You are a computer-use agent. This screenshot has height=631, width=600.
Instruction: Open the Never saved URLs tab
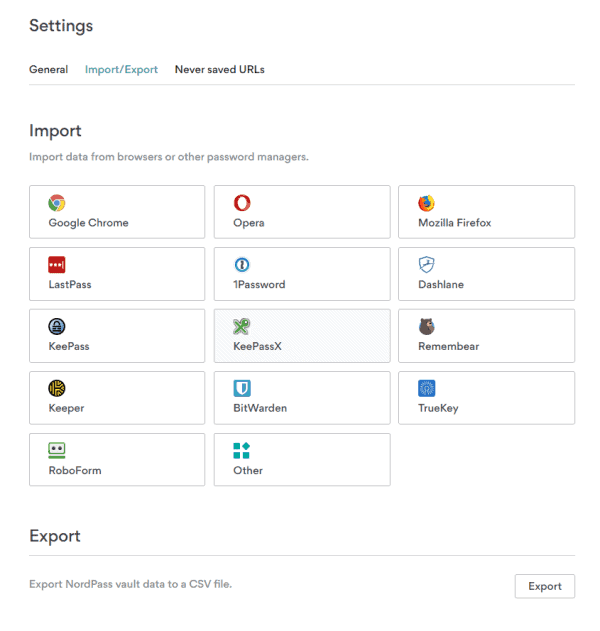[220, 70]
